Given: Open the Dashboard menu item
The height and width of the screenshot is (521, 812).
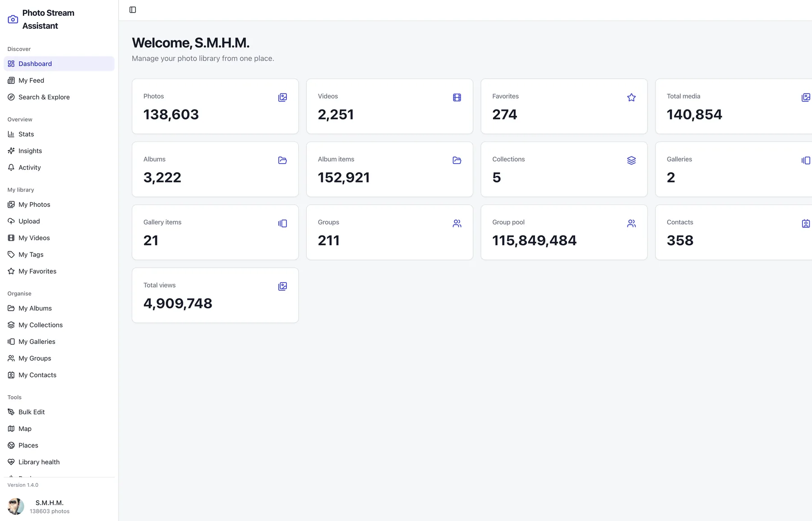Looking at the screenshot, I should (59, 64).
